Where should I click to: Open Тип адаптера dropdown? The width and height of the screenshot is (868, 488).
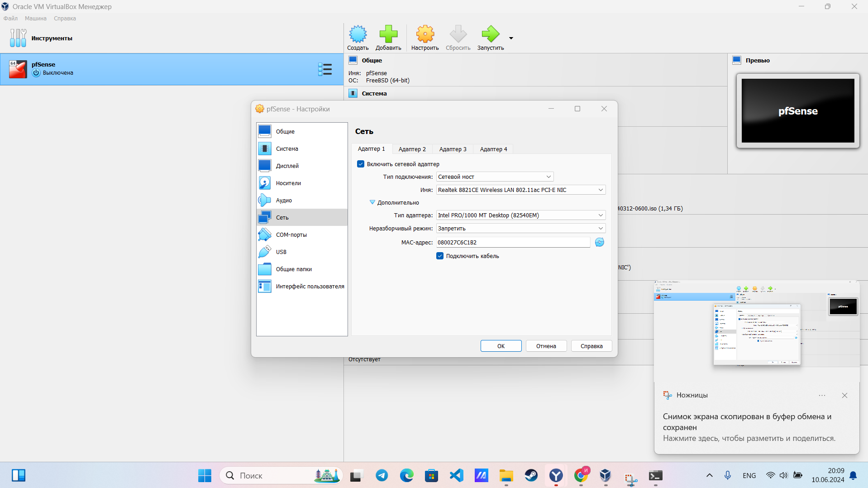pyautogui.click(x=520, y=215)
